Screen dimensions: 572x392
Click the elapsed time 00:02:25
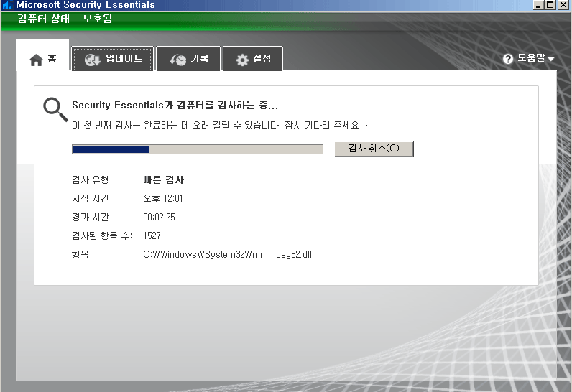(159, 217)
